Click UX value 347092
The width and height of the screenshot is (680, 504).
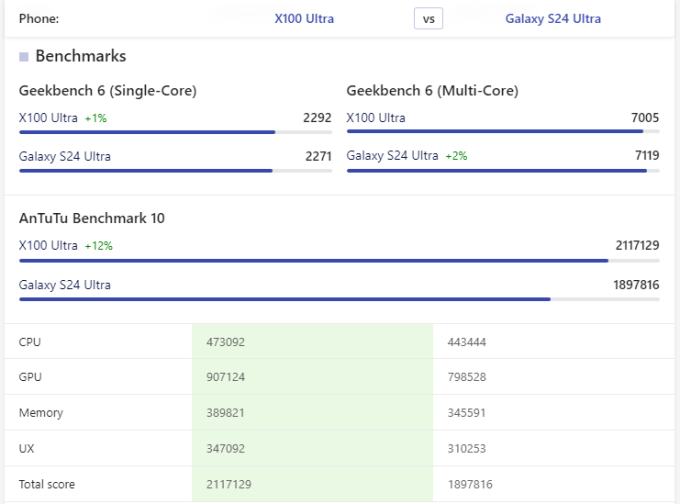click(226, 448)
